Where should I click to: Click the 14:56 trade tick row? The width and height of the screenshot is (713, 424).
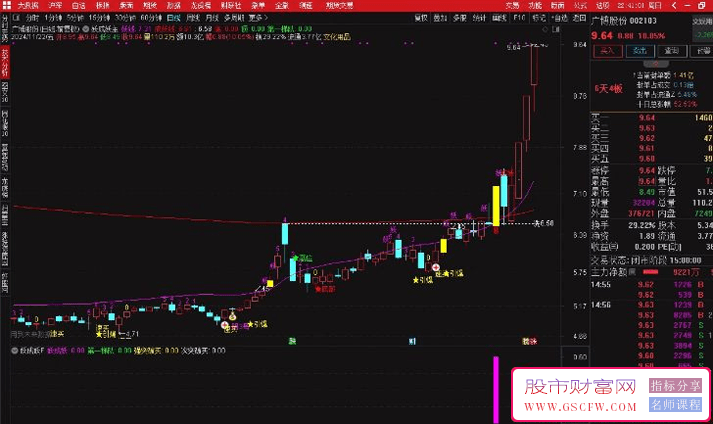click(x=651, y=305)
